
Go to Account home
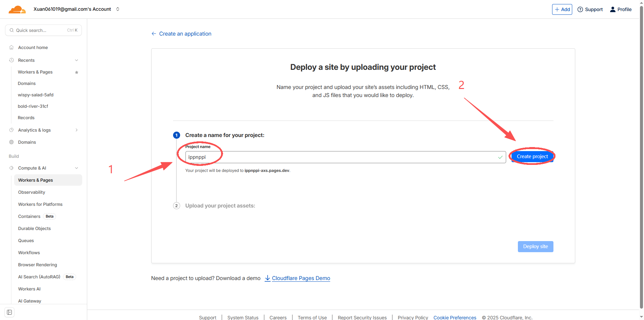tap(33, 47)
